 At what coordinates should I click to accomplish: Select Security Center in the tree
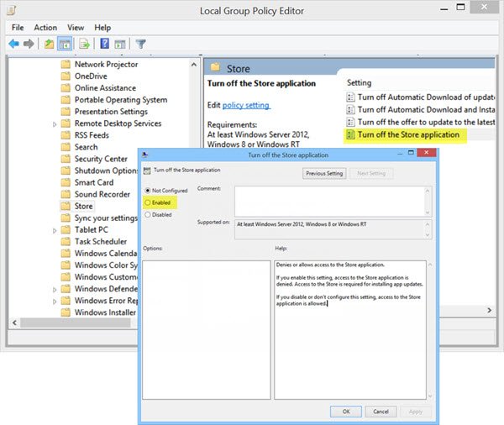point(101,159)
